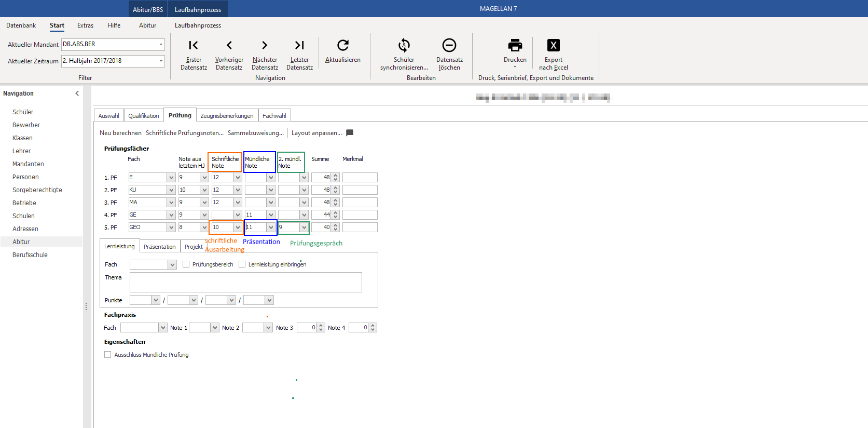Open Schriftliche Prüfungsnoten... link
Viewport: 868px width, 428px height.
point(185,133)
